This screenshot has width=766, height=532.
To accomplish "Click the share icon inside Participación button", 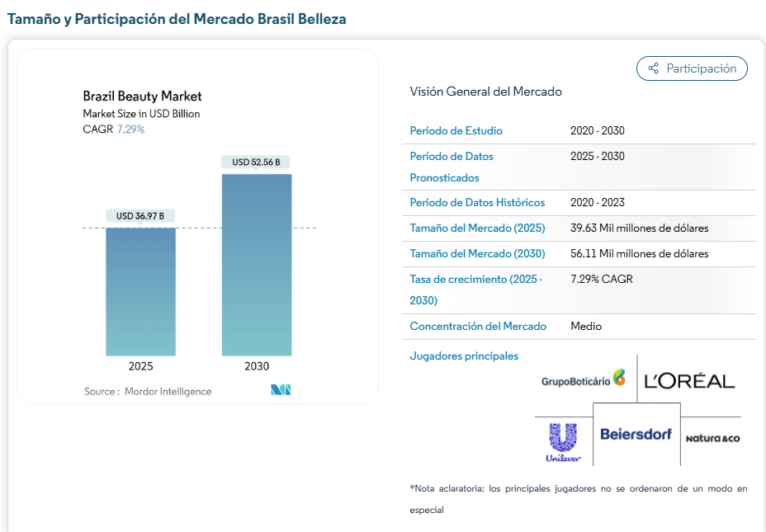I will click(x=653, y=68).
